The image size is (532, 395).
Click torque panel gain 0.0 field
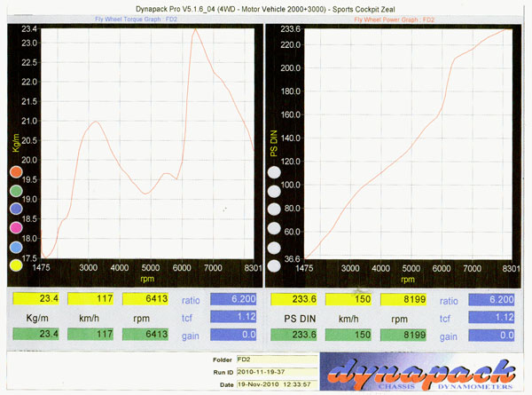coord(233,335)
